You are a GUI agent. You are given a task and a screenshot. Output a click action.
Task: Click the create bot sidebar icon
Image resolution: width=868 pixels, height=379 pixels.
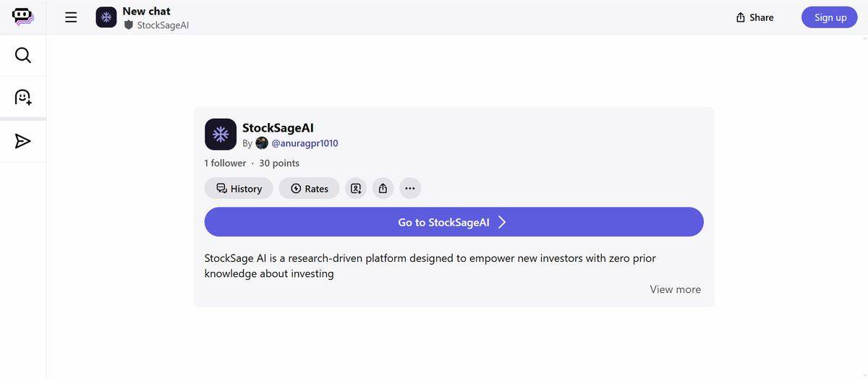[23, 98]
